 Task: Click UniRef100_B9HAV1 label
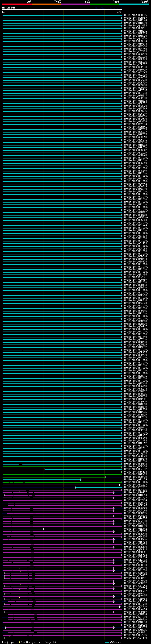pyautogui.click(x=135, y=127)
